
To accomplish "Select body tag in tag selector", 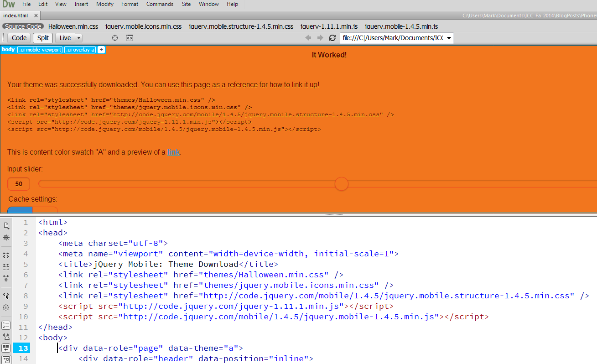I will click(8, 49).
